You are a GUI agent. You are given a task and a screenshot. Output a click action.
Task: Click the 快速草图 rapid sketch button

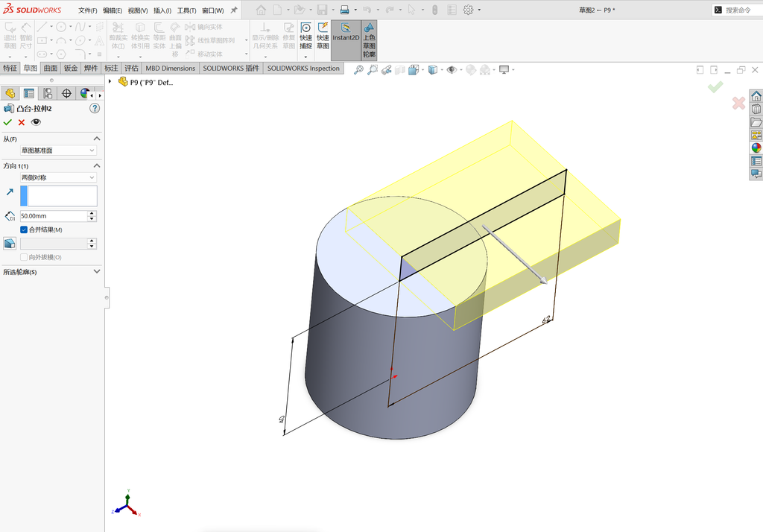323,36
